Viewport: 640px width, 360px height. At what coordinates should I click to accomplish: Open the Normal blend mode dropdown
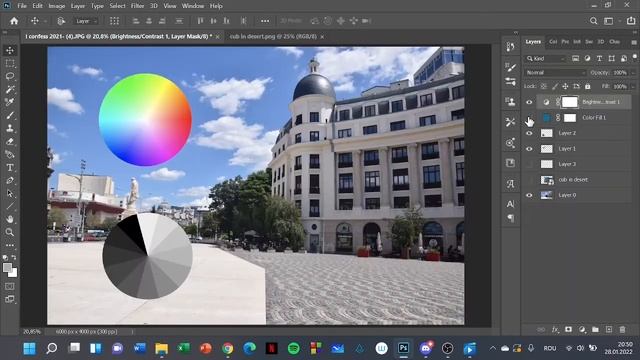(x=555, y=73)
